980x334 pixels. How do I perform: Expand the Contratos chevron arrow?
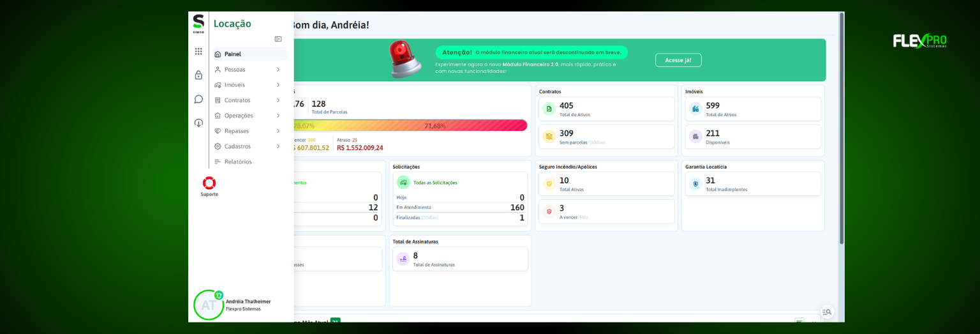tap(278, 100)
